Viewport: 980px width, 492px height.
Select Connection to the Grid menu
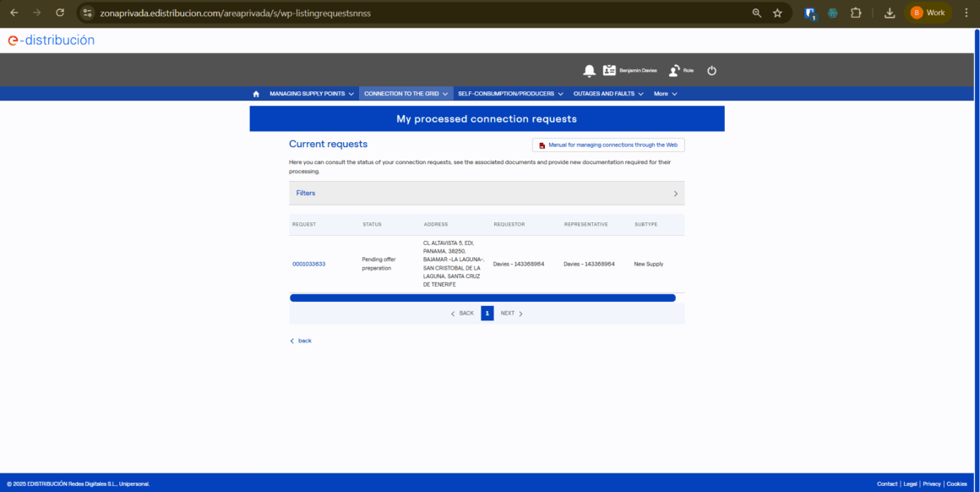[x=406, y=94]
